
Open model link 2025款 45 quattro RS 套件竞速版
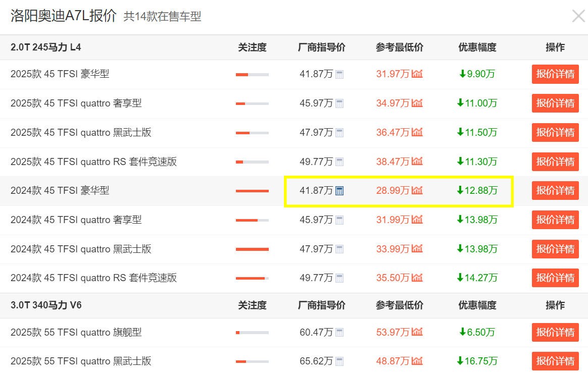coord(94,162)
